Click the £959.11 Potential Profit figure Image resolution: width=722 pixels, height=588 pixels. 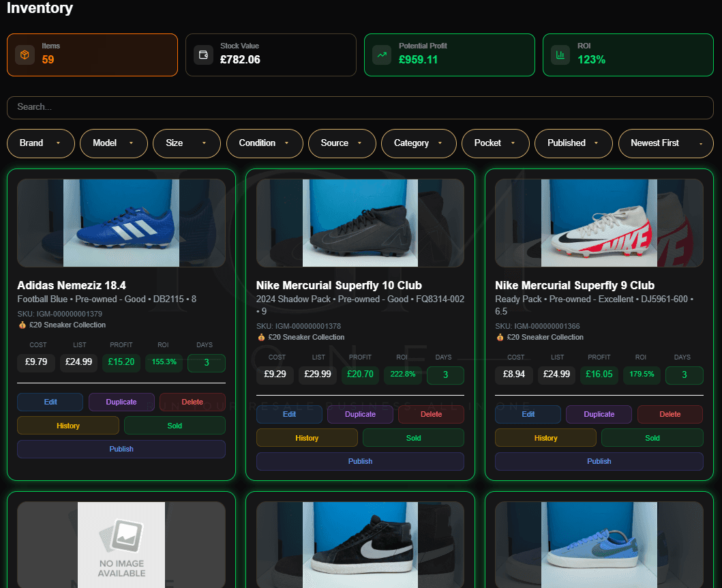click(418, 60)
